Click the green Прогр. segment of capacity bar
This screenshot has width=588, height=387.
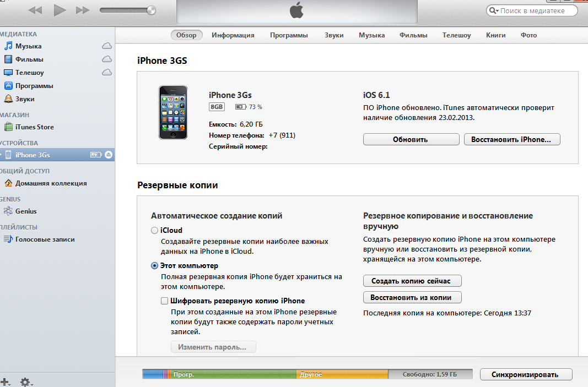(x=233, y=374)
